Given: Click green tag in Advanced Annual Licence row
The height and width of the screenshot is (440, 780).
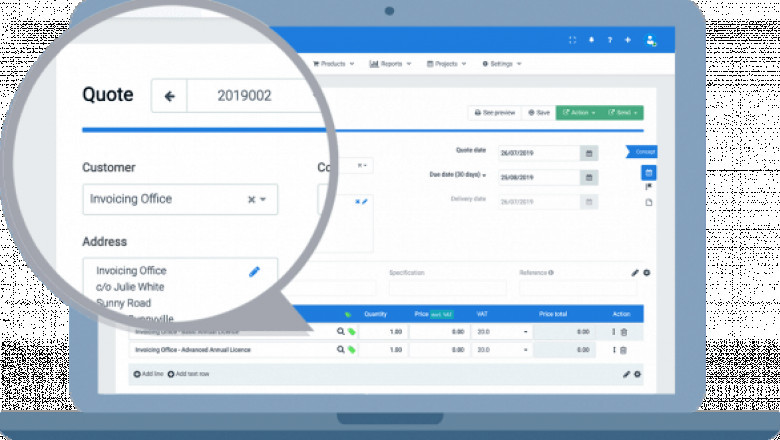Looking at the screenshot, I should 352,350.
